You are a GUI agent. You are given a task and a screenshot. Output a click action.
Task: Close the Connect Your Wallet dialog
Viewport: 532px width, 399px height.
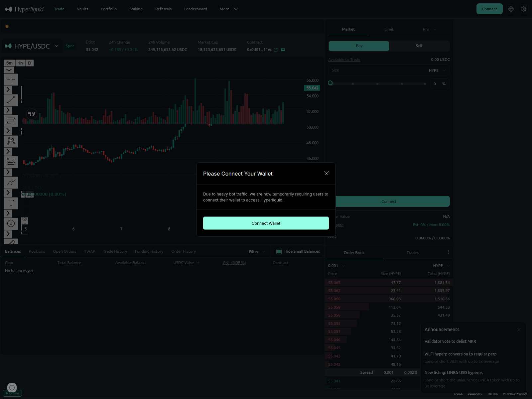(327, 173)
